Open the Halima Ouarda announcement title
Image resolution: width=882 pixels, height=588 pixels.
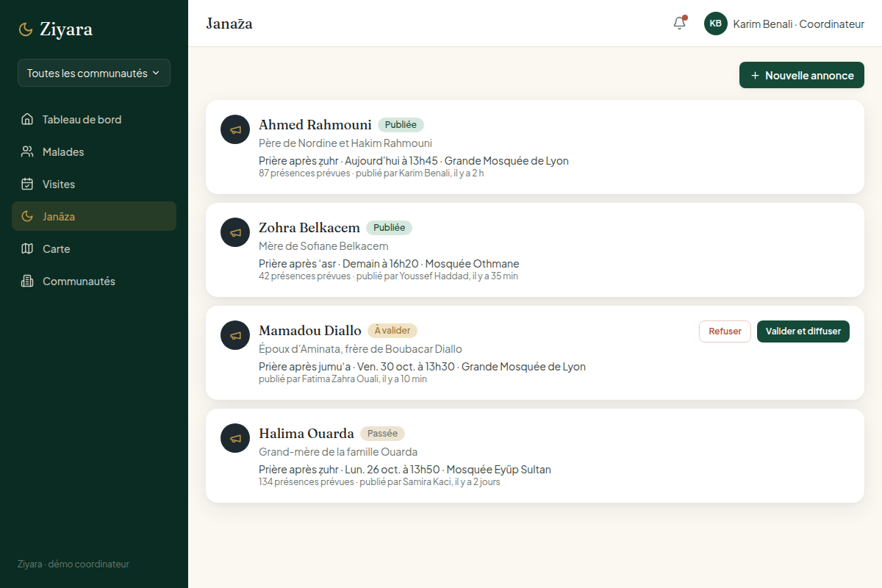click(x=306, y=433)
